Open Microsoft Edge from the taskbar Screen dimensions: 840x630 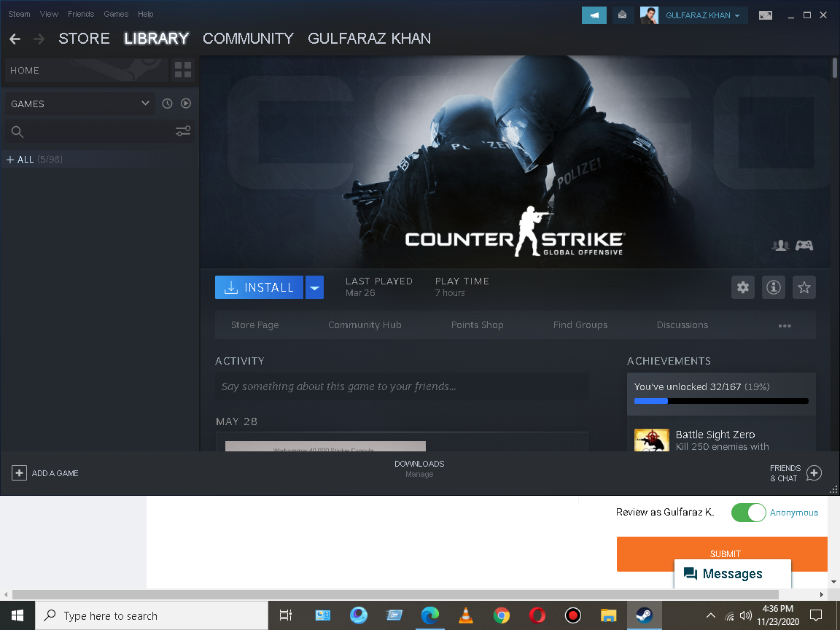(429, 615)
